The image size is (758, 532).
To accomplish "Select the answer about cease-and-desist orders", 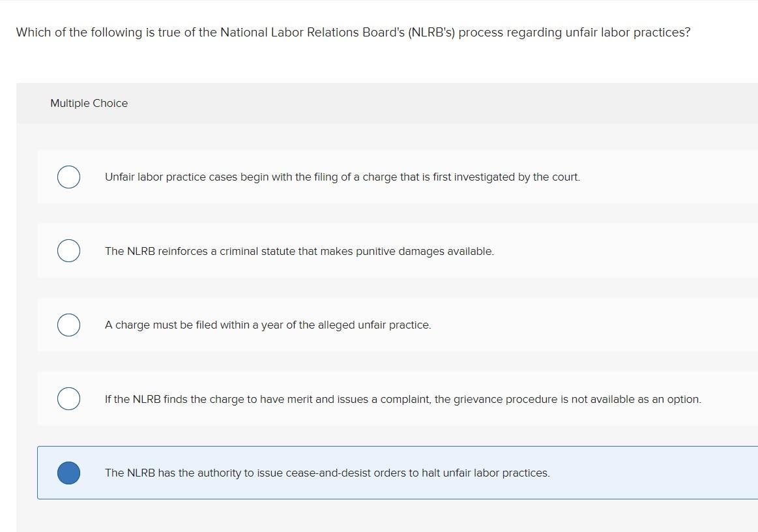I will [x=326, y=473].
